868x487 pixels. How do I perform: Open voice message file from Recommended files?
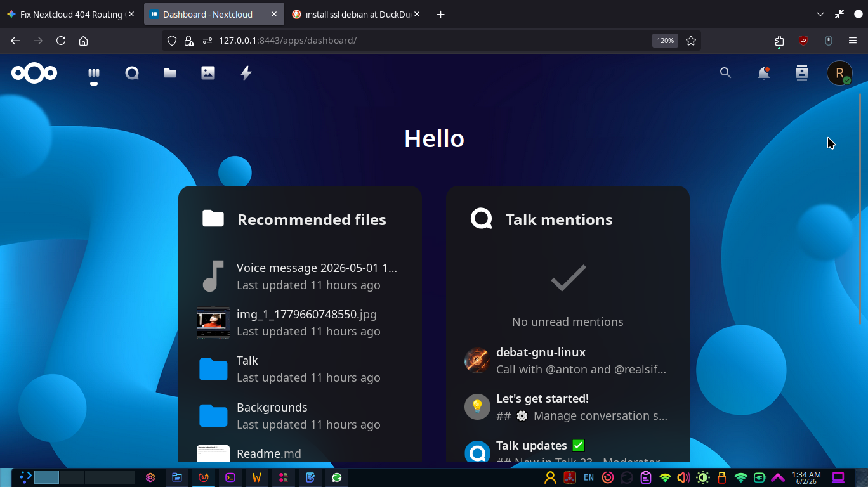click(x=300, y=276)
